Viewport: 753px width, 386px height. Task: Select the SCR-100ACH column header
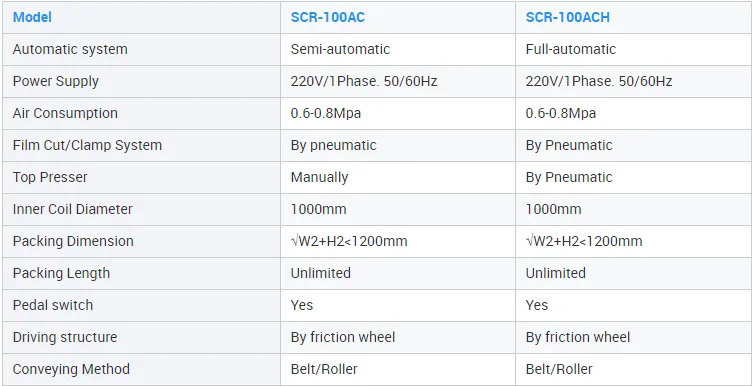[x=633, y=17]
